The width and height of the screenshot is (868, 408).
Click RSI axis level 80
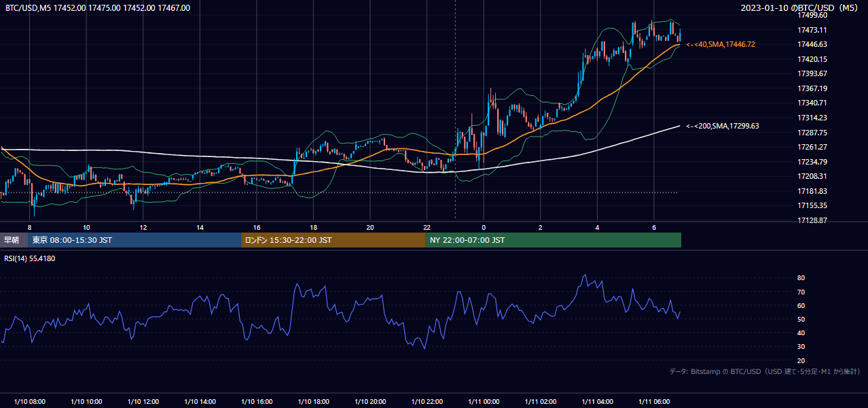pyautogui.click(x=801, y=278)
